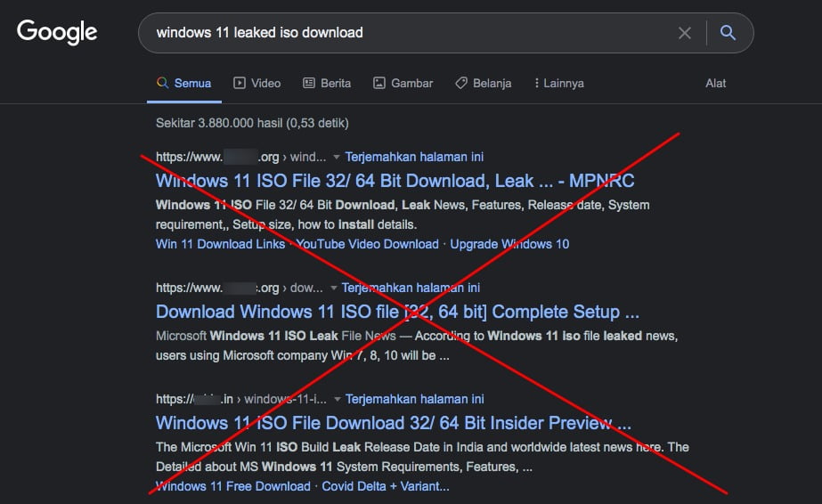Click the third result's .in › windows-11-i... URL
This screenshot has height=504, width=822.
click(241, 399)
